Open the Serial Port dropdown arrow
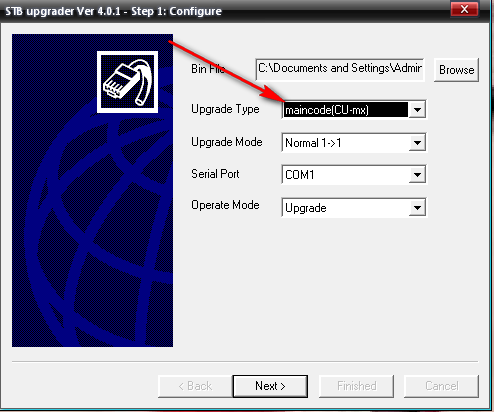The width and height of the screenshot is (494, 412). (x=417, y=175)
